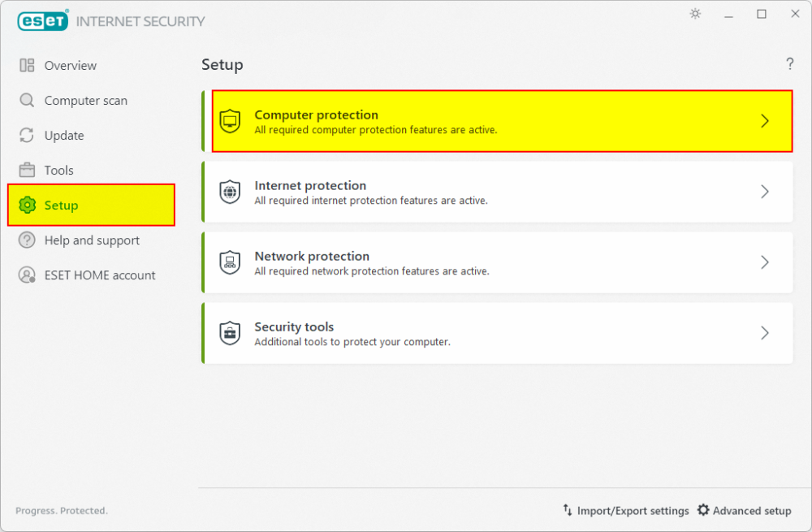This screenshot has width=812, height=532.
Task: Click the question mark help icon
Action: pyautogui.click(x=789, y=64)
